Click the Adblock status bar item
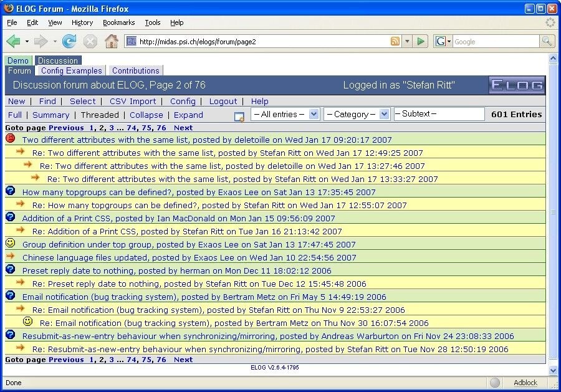The image size is (561, 392). pyautogui.click(x=525, y=383)
